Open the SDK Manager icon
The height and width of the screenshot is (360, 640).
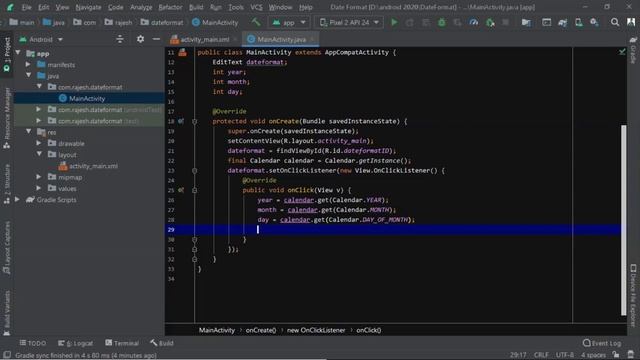[594, 22]
